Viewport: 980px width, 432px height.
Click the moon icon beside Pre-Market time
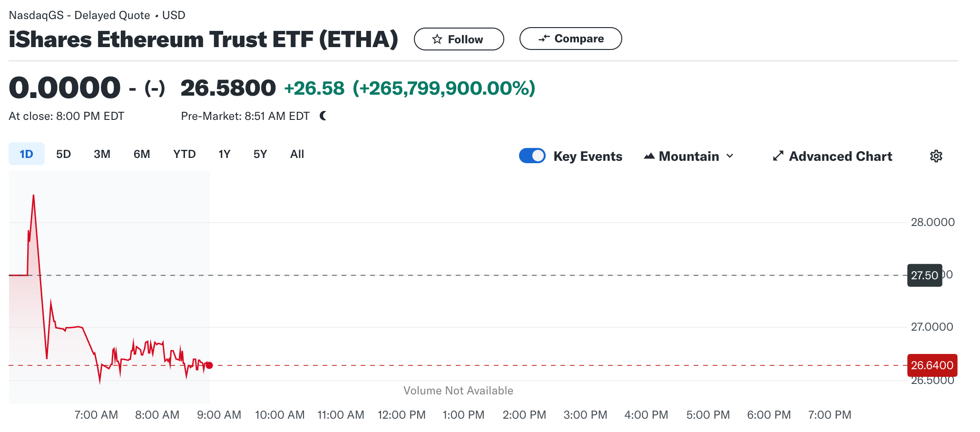click(x=323, y=115)
